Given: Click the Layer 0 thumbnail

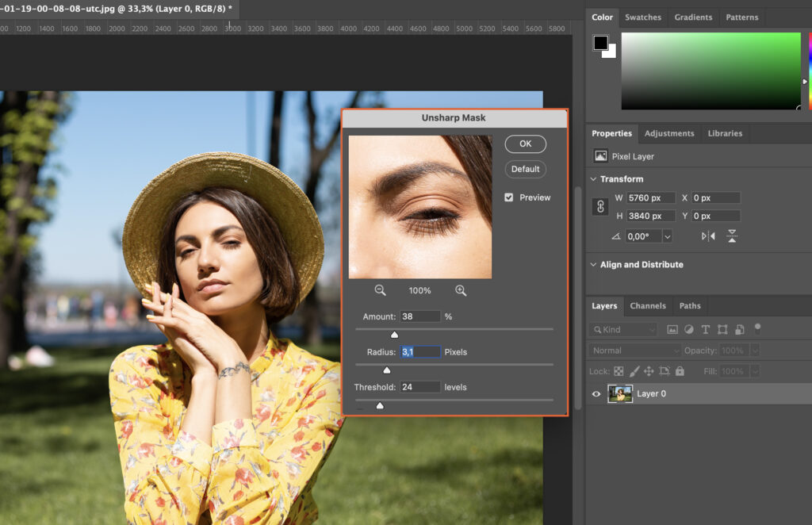Looking at the screenshot, I should pyautogui.click(x=621, y=393).
